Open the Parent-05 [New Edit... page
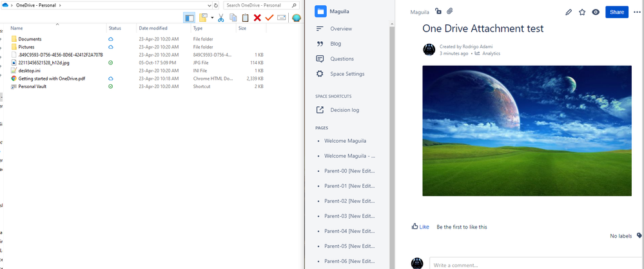 pos(349,246)
